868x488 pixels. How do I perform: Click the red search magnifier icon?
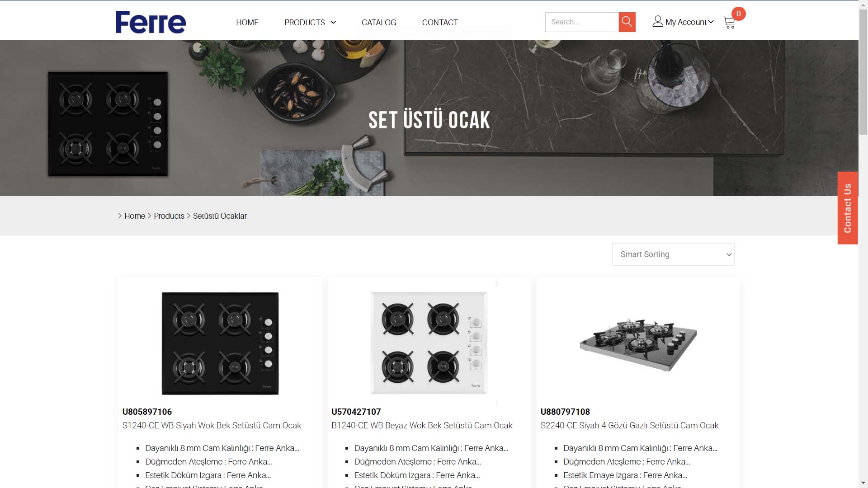click(627, 22)
